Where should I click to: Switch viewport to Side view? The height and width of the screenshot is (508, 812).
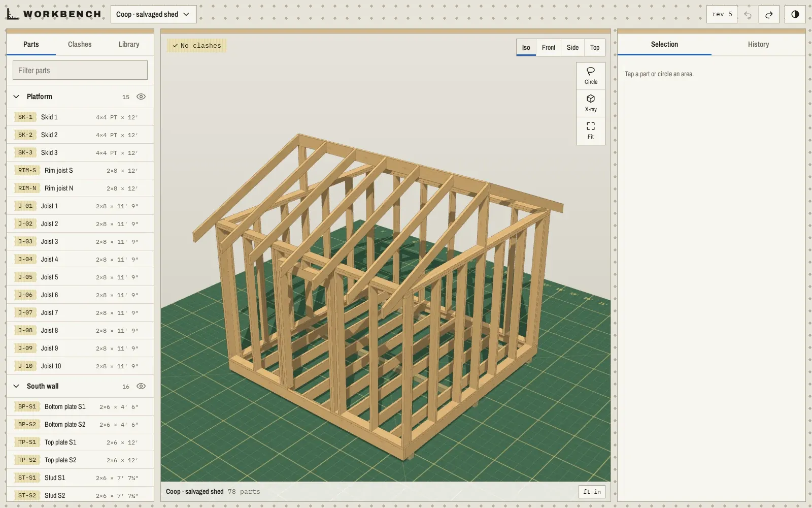click(572, 47)
